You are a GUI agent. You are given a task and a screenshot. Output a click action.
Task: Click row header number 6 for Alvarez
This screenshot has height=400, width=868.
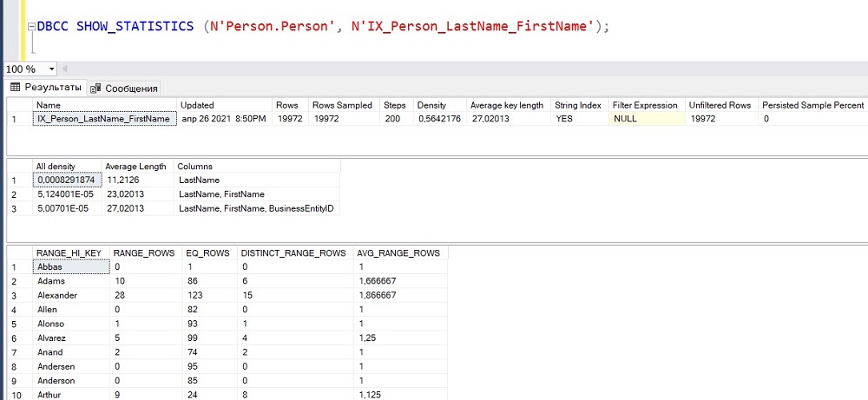15,338
